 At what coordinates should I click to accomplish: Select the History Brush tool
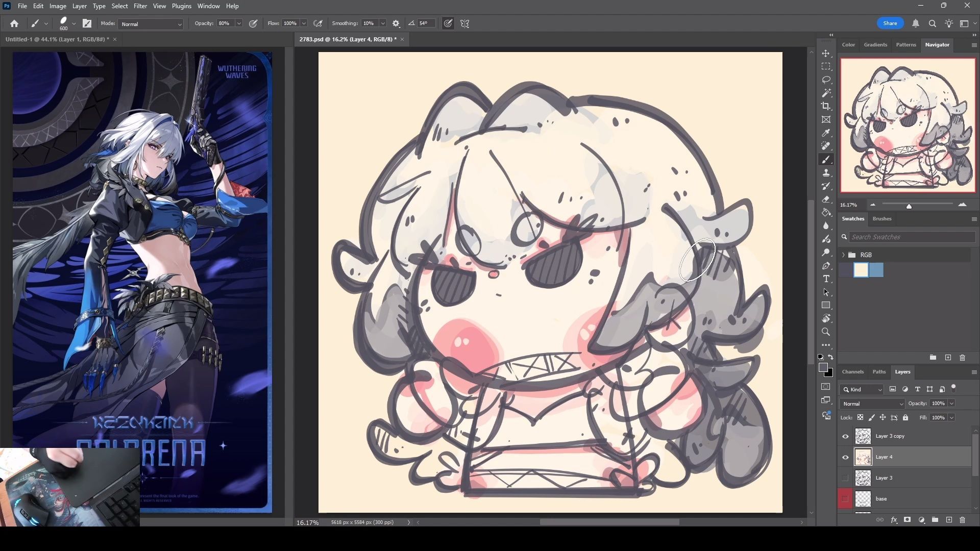click(826, 186)
